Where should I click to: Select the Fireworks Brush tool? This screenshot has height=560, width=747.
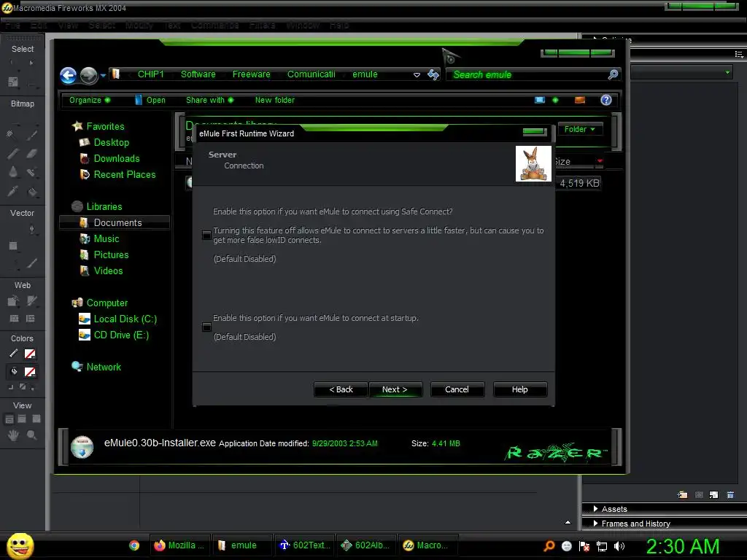click(32, 134)
